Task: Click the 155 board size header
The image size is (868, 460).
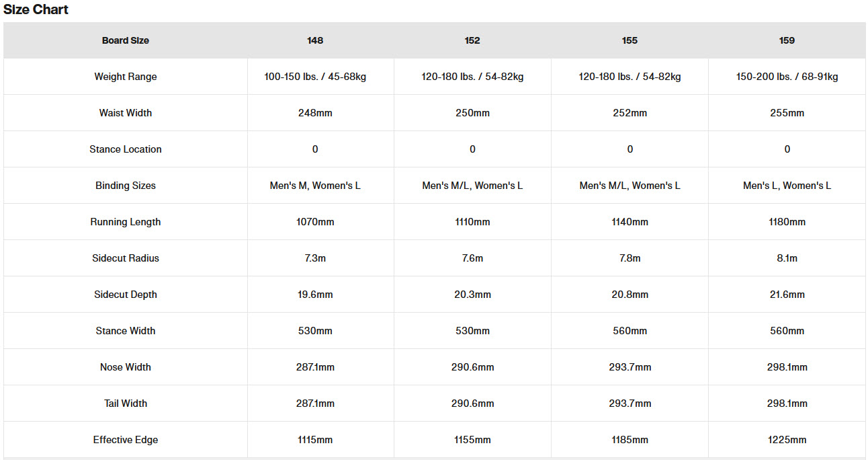Action: pos(630,40)
